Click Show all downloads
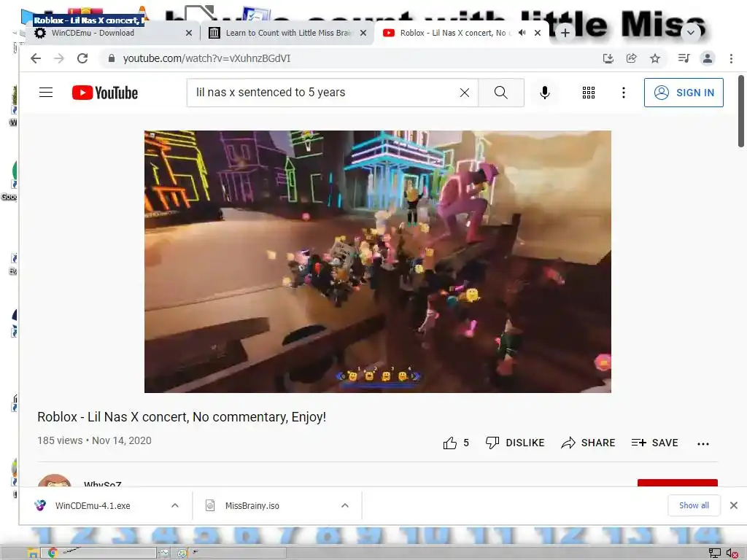 point(694,505)
